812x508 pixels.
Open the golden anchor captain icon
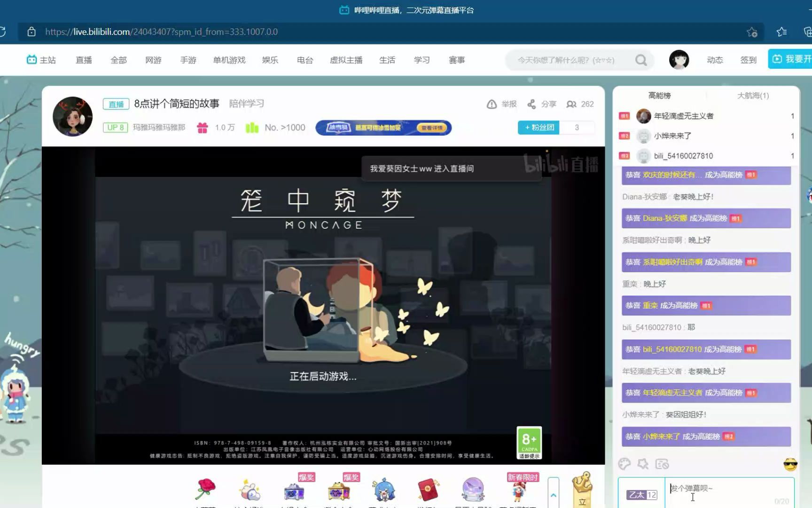pos(582,489)
